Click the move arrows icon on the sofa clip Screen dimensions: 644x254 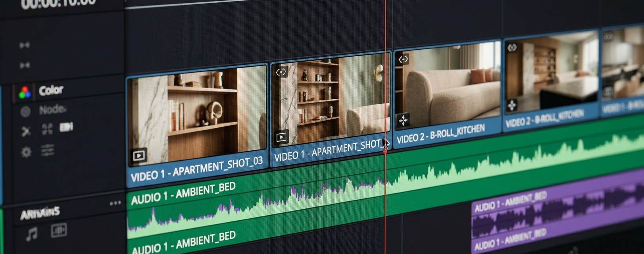coord(404,120)
